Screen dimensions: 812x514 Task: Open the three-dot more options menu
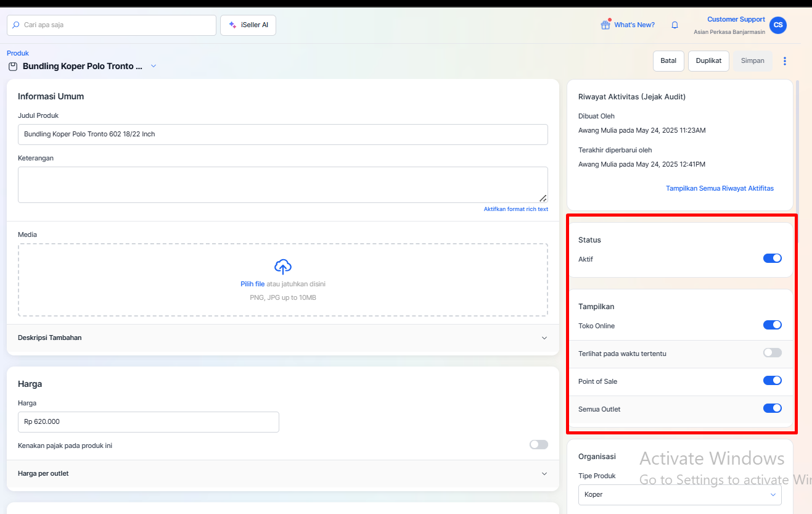pyautogui.click(x=784, y=61)
